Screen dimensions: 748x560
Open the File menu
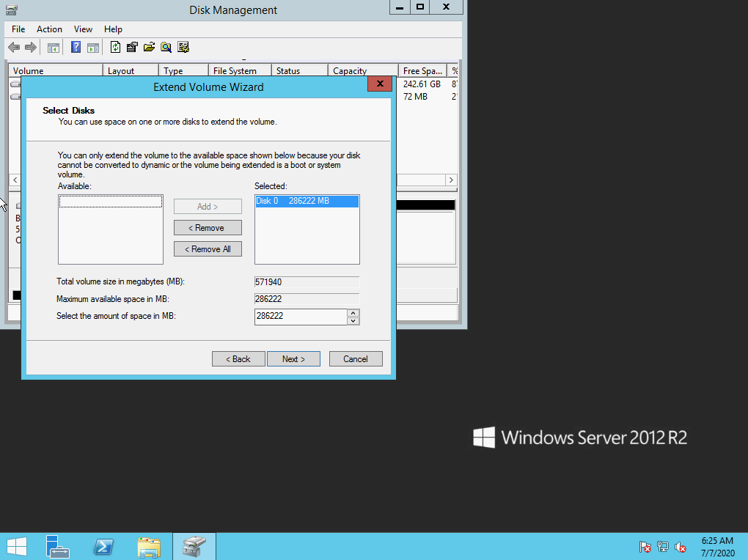[x=18, y=29]
